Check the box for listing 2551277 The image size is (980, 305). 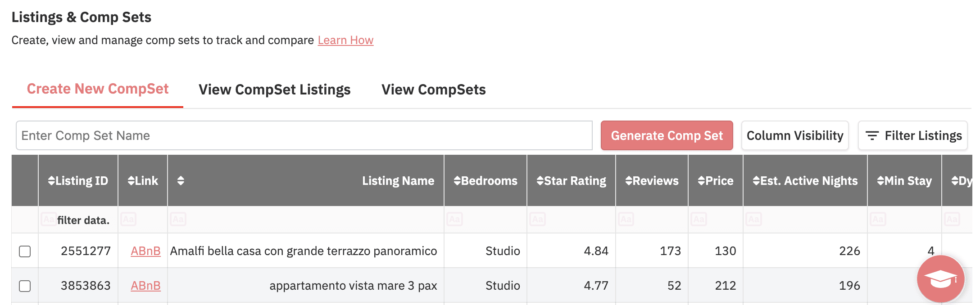25,251
